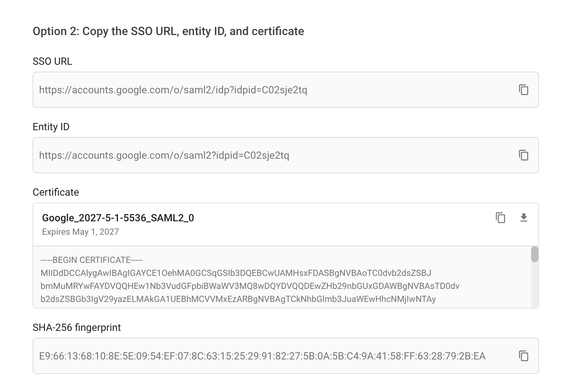Select the SSO URL text field
The height and width of the screenshot is (392, 568).
(x=253, y=90)
